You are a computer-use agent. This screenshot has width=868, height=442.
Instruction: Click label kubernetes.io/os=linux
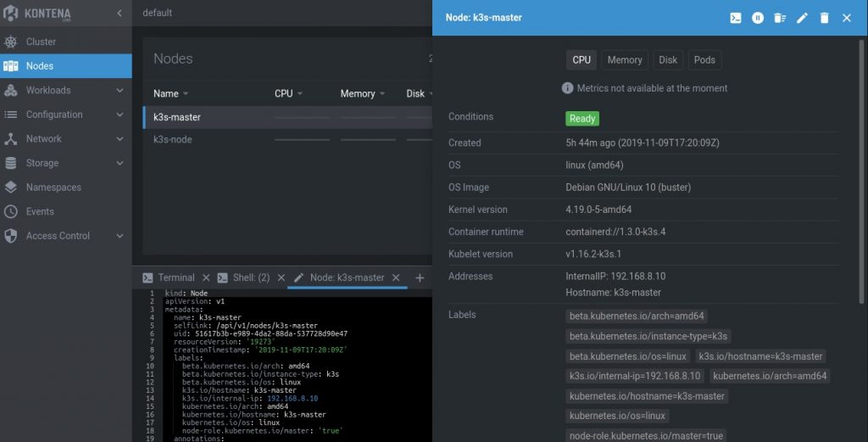coord(617,416)
